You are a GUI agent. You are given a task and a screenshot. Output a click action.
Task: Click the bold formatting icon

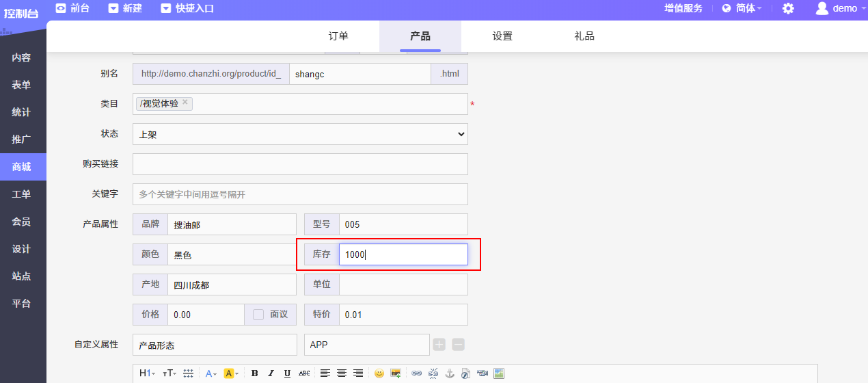(x=255, y=373)
